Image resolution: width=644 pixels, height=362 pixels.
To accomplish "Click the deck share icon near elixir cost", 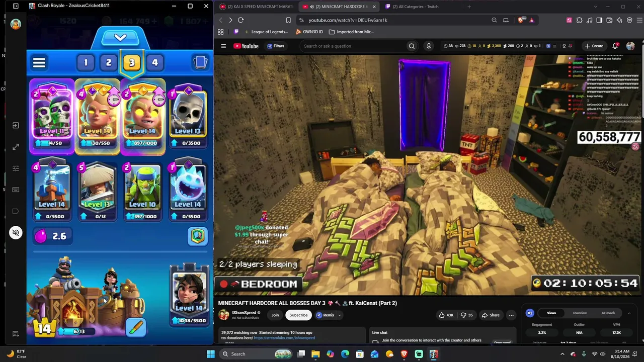I will click(197, 236).
